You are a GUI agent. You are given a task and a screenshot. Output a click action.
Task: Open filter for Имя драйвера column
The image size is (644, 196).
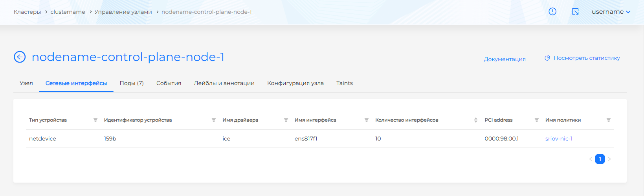pos(286,120)
